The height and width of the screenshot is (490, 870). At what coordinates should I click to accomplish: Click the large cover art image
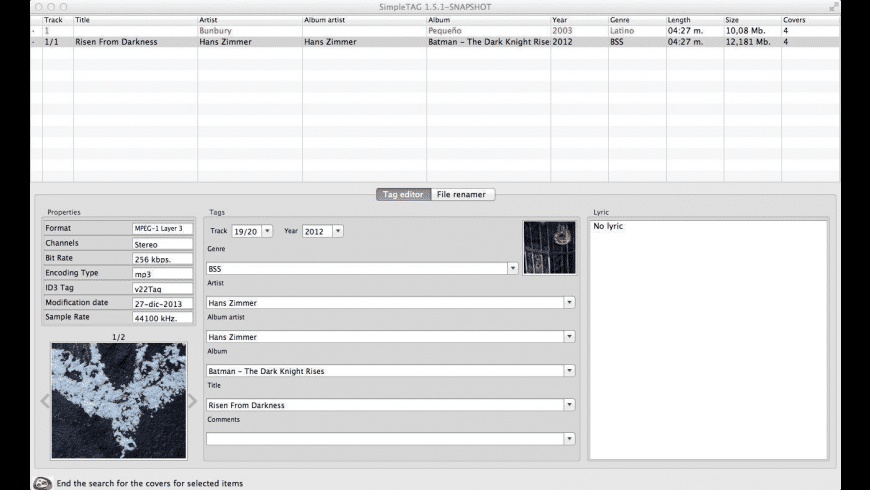point(119,401)
